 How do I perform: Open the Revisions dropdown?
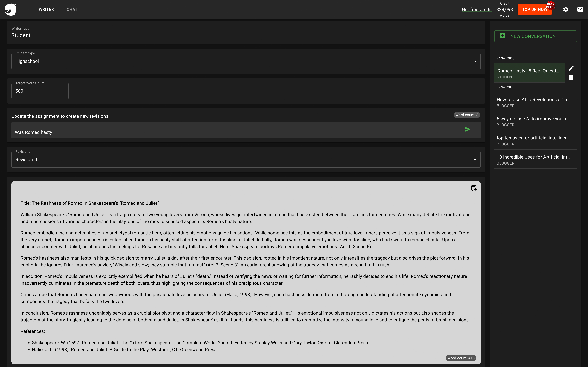coord(246,159)
